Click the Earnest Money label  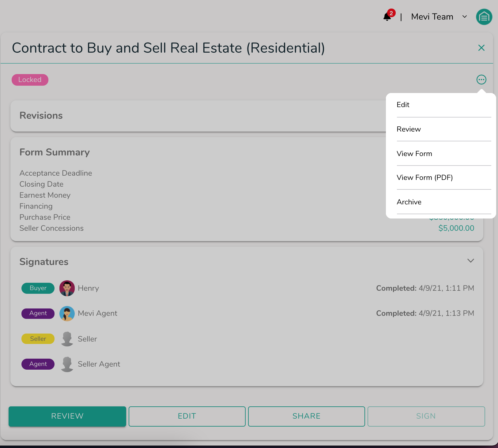pos(45,195)
